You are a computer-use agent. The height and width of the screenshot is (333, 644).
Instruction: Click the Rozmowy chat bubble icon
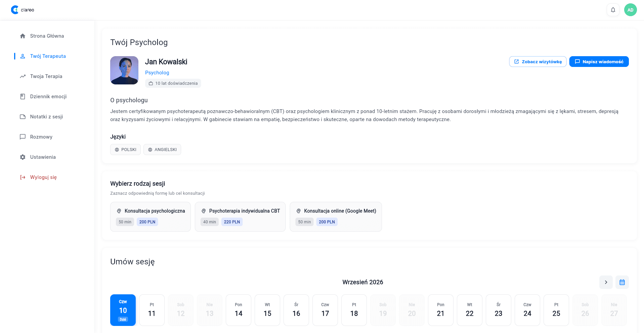[23, 137]
